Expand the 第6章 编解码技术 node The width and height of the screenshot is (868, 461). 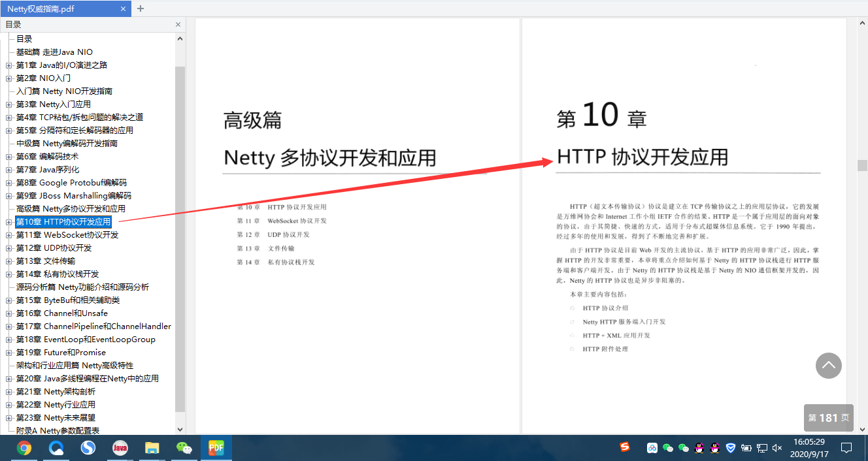[9, 157]
